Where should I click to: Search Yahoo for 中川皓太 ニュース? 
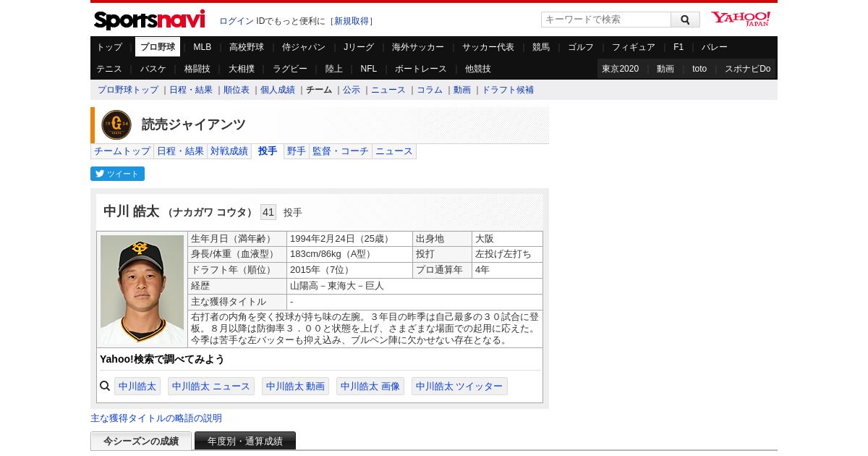point(211,387)
